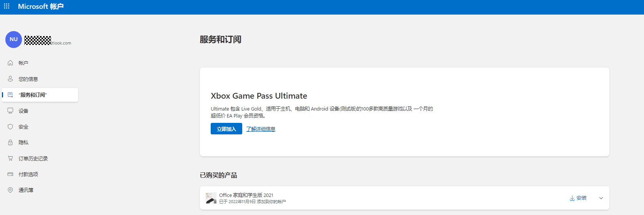Click the download arrow icon beside 安装
The height and width of the screenshot is (215, 644).
(x=572, y=198)
